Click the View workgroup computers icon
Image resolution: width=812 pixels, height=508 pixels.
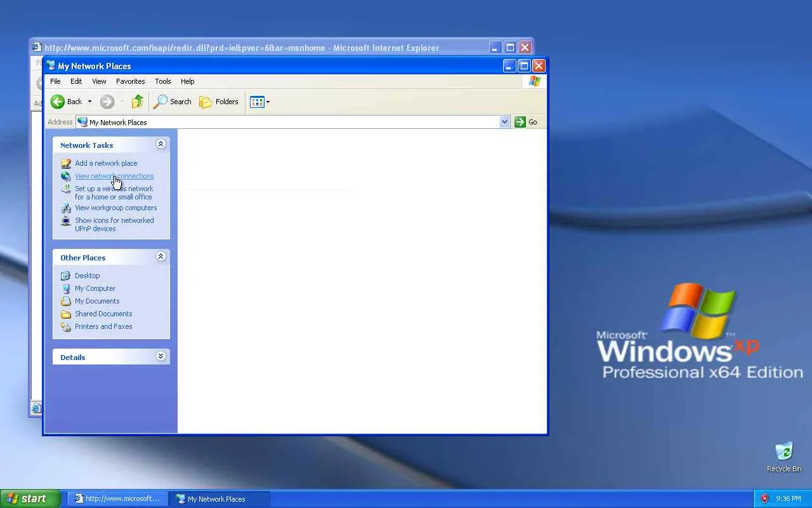[x=66, y=208]
